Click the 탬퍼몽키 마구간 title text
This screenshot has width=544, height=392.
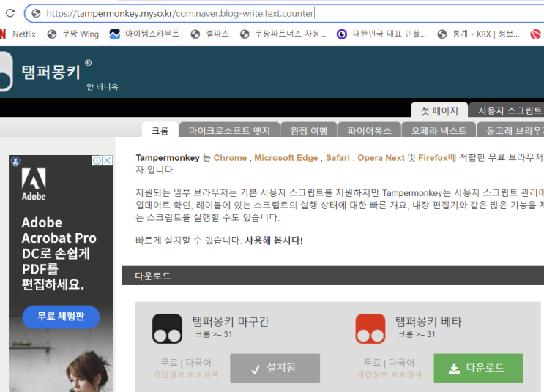click(x=231, y=322)
